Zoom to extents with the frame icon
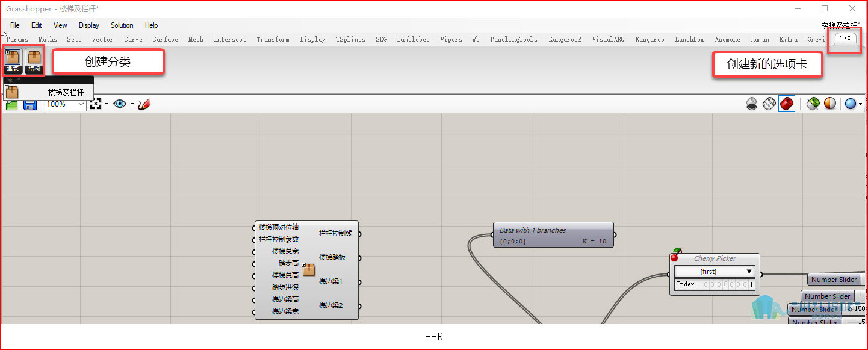The width and height of the screenshot is (868, 350). coord(95,104)
